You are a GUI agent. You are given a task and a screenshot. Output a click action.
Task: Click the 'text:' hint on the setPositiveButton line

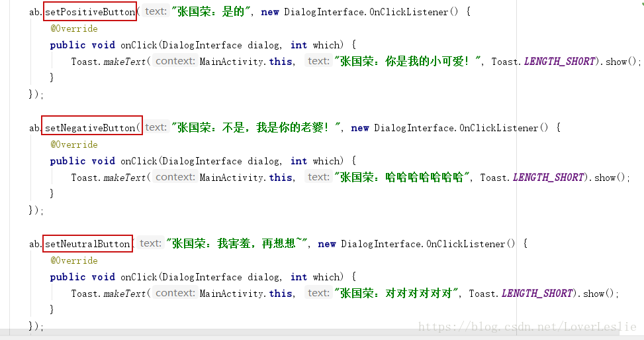[x=156, y=11]
